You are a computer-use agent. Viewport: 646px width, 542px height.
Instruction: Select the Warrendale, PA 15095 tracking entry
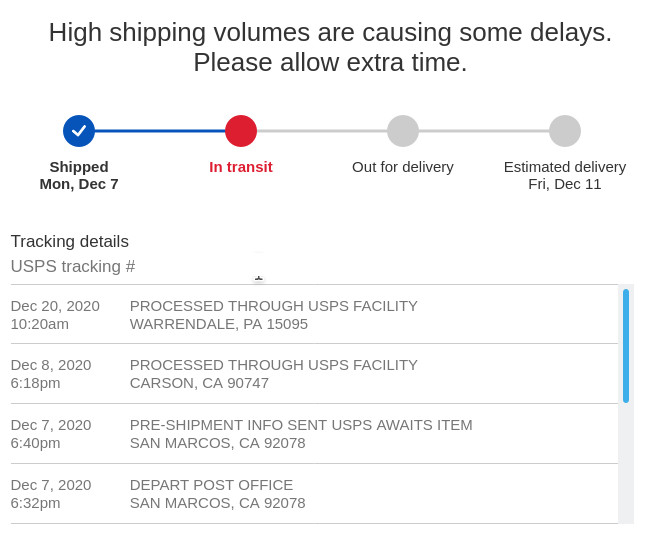pos(273,314)
